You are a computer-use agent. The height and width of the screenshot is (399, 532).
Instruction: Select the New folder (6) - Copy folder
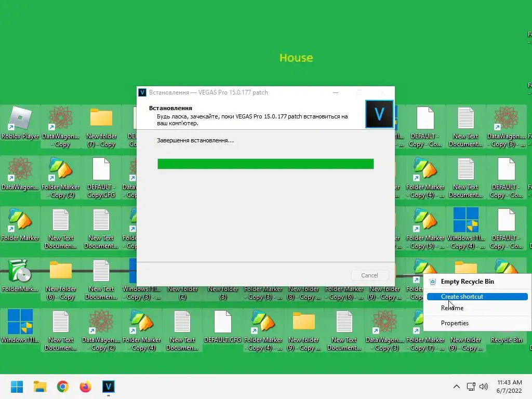(x=61, y=280)
